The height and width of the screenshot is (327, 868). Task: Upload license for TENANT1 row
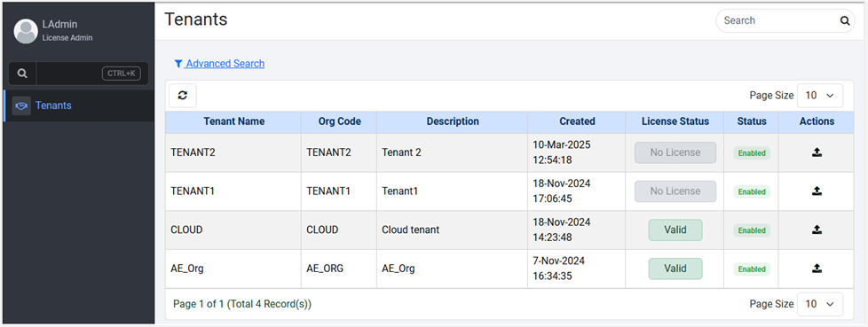[817, 191]
